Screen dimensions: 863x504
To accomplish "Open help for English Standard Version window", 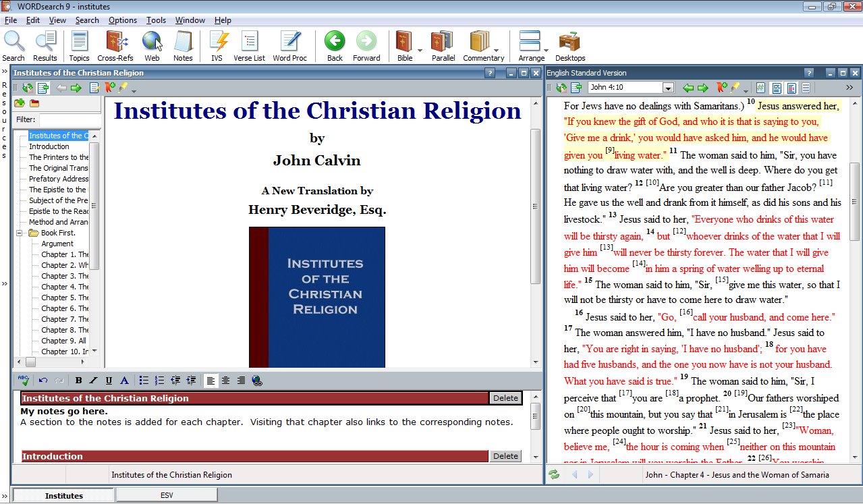I will click(x=808, y=73).
